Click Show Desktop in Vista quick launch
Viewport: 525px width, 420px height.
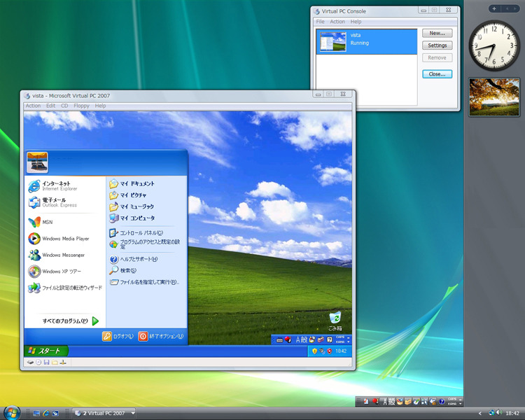(36, 413)
